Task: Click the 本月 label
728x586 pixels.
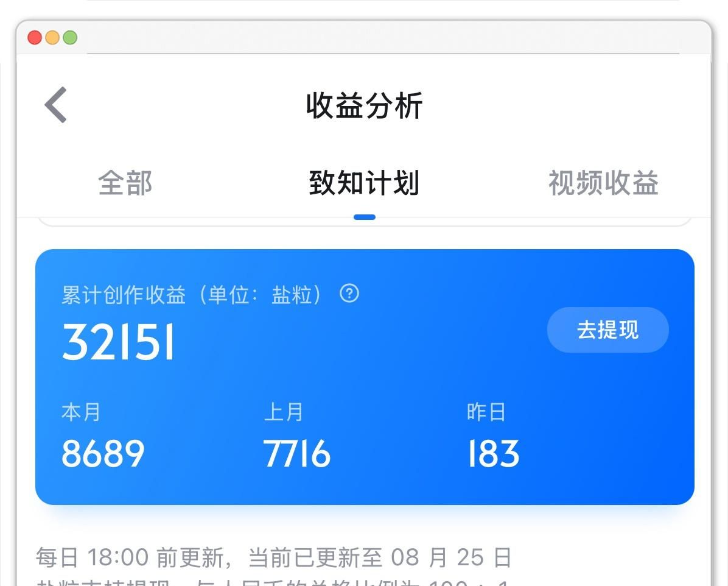Action: coord(81,412)
